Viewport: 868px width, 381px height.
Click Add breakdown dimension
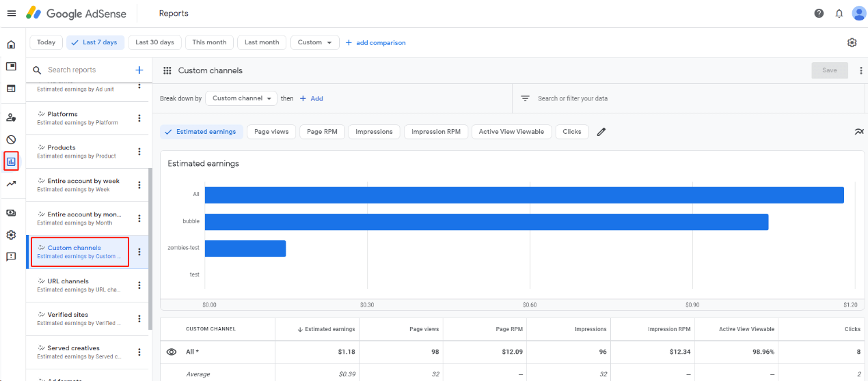312,98
